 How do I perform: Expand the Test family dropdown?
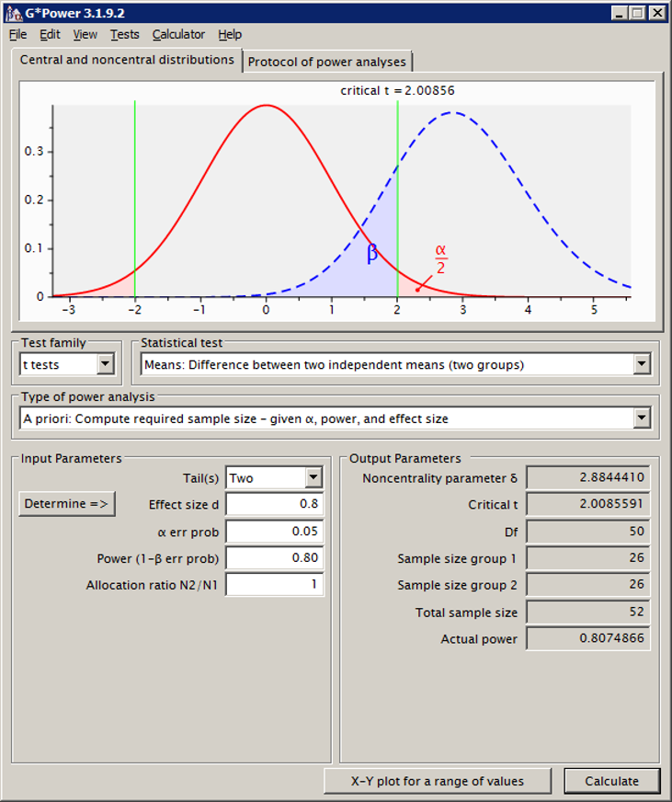[106, 364]
